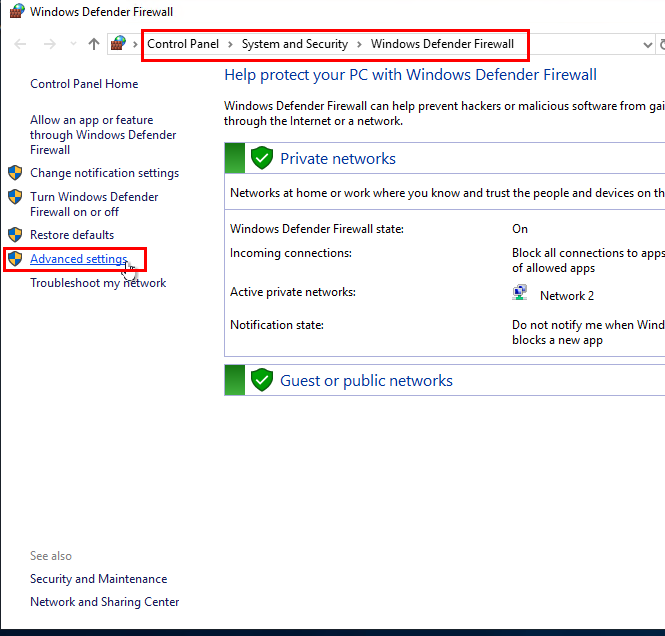Screen dimensions: 665x636
Task: Select the Active private networks label
Action: 293,292
